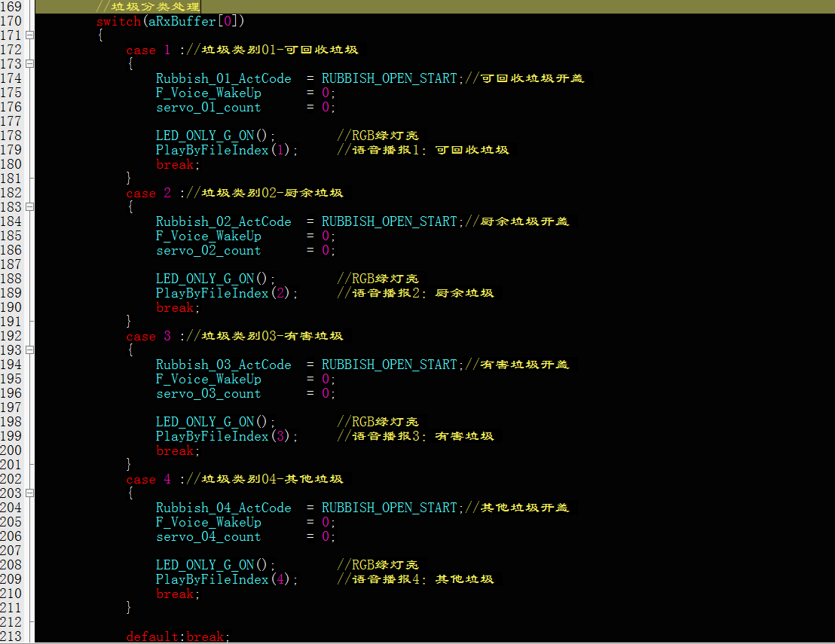
Task: Click LED_ONLY_G_ON() on line 198
Action: tap(212, 422)
